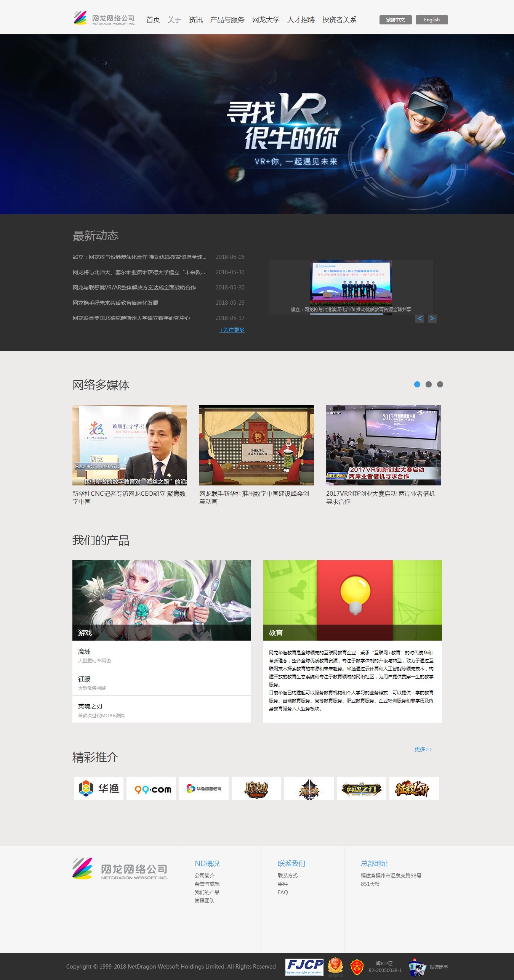The image size is (514, 980).
Task: Select the second multimedia carousel dot
Action: [x=429, y=384]
